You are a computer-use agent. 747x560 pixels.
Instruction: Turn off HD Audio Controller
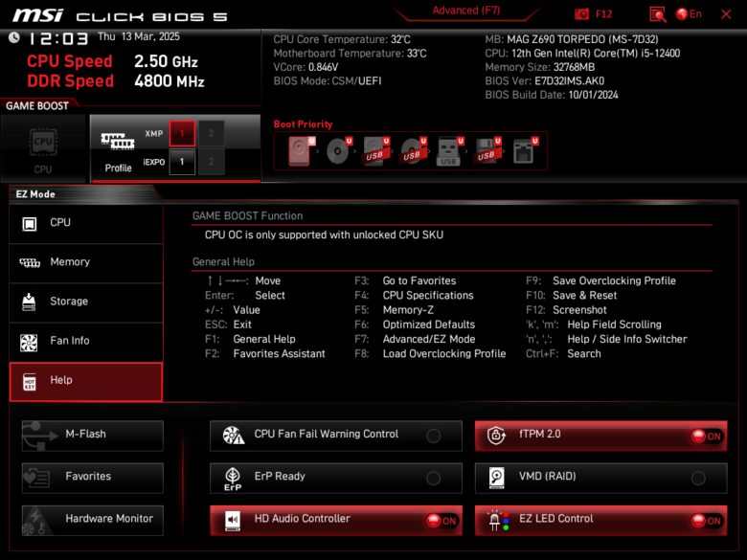336,521
